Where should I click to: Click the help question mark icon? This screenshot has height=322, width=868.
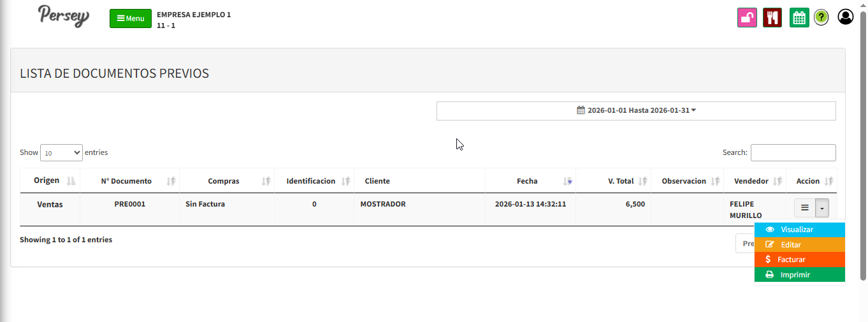pos(821,18)
